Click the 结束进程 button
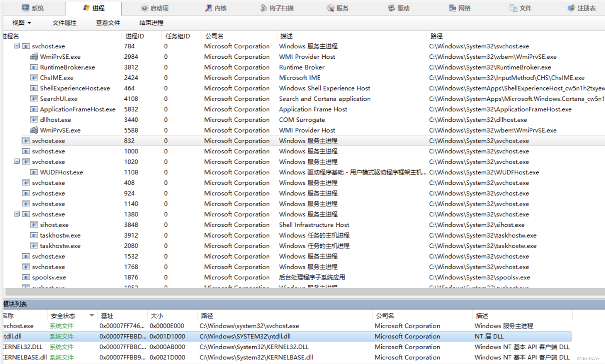605x364 pixels. coord(151,23)
